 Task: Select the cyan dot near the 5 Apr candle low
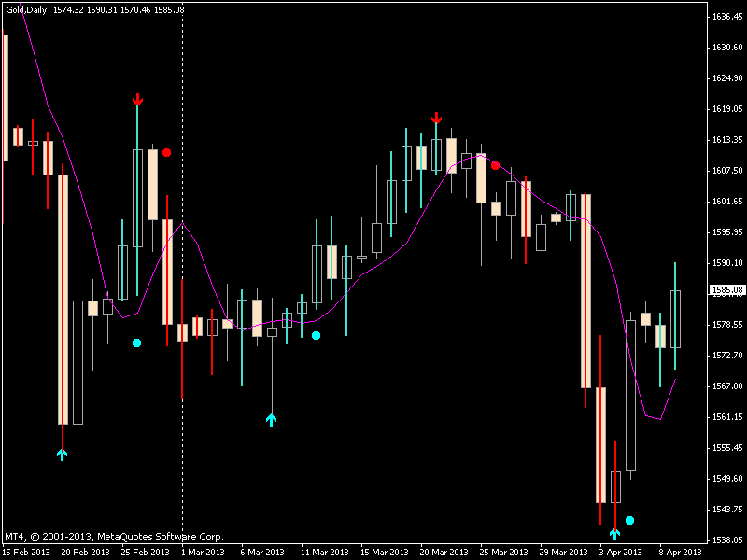click(629, 520)
